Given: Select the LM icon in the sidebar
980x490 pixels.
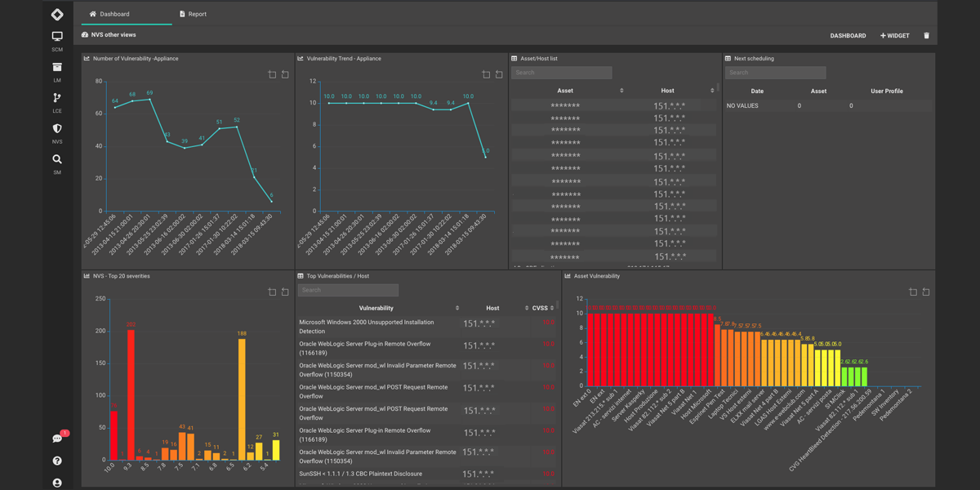Looking at the screenshot, I should pos(56,67).
